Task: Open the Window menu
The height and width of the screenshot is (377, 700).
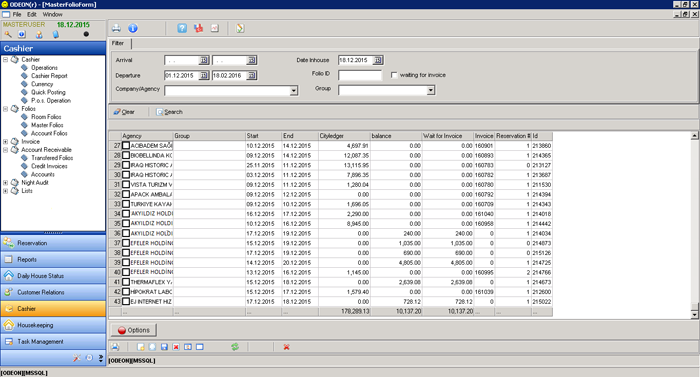Action: [x=52, y=14]
